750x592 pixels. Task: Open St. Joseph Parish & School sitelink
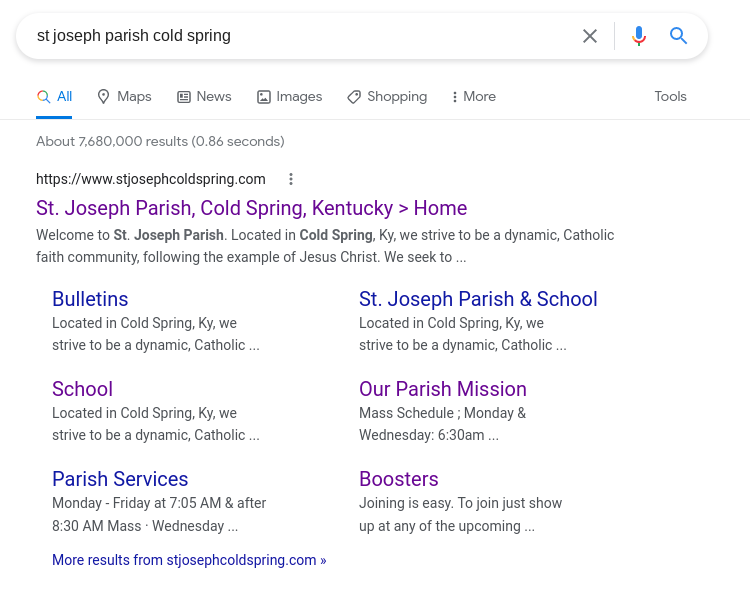[x=478, y=299]
